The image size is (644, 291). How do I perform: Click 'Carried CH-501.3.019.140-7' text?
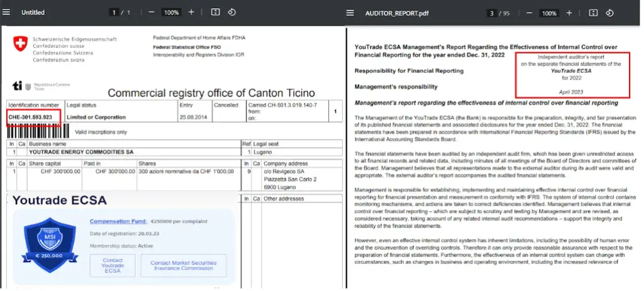[282, 105]
